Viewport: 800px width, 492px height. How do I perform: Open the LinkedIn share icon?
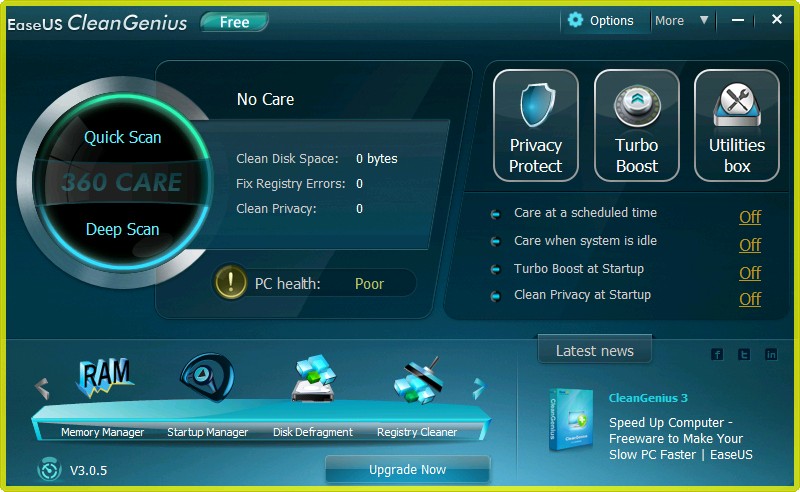pos(771,354)
